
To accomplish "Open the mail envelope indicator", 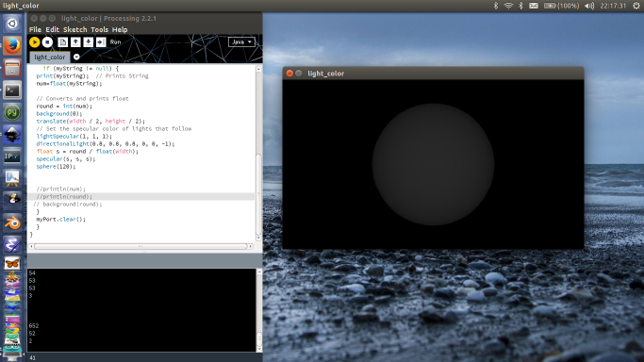I will point(534,6).
